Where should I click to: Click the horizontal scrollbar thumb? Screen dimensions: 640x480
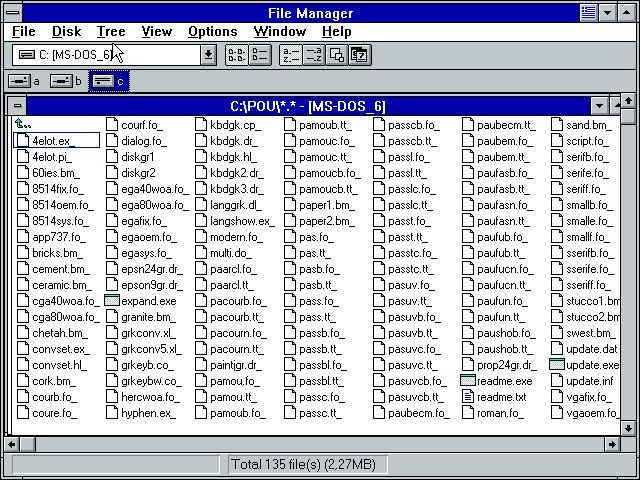point(27,444)
